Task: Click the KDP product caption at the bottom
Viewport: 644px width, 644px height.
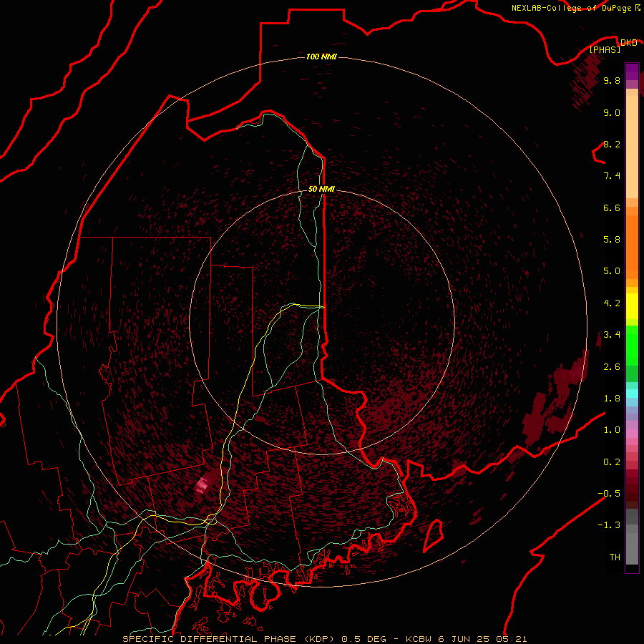Action: click(324, 639)
